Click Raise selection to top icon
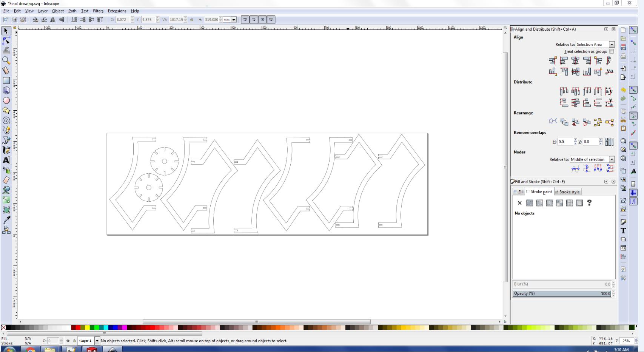644x352 pixels. pos(100,20)
